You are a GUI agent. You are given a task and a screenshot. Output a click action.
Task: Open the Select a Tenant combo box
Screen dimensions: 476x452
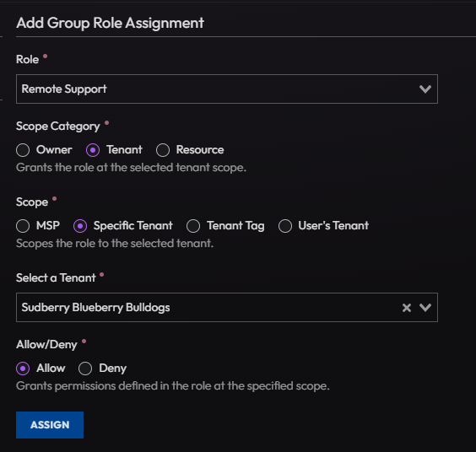[227, 307]
